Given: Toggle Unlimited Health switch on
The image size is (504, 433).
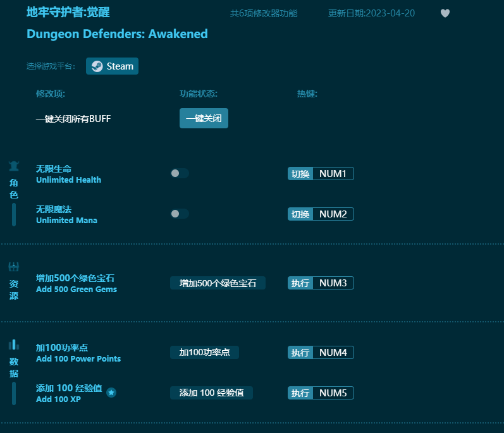Looking at the screenshot, I should click(x=180, y=173).
